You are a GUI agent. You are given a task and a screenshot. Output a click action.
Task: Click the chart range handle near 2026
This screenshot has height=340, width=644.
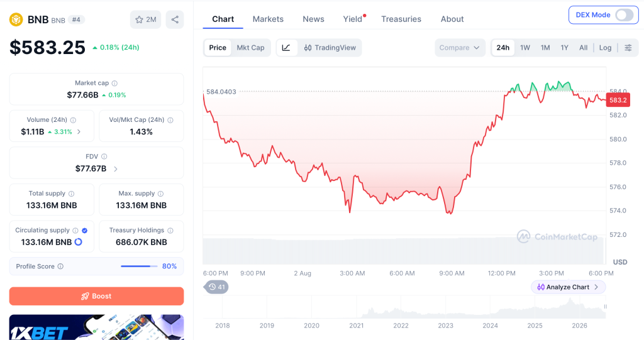(x=605, y=307)
